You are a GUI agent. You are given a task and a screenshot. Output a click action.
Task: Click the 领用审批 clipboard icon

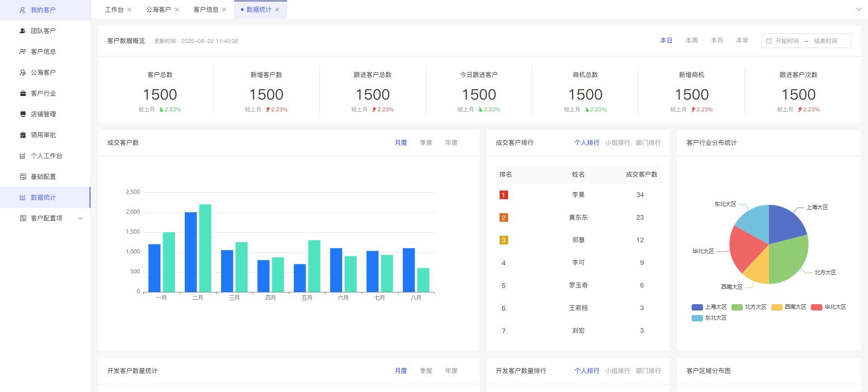[x=23, y=135]
